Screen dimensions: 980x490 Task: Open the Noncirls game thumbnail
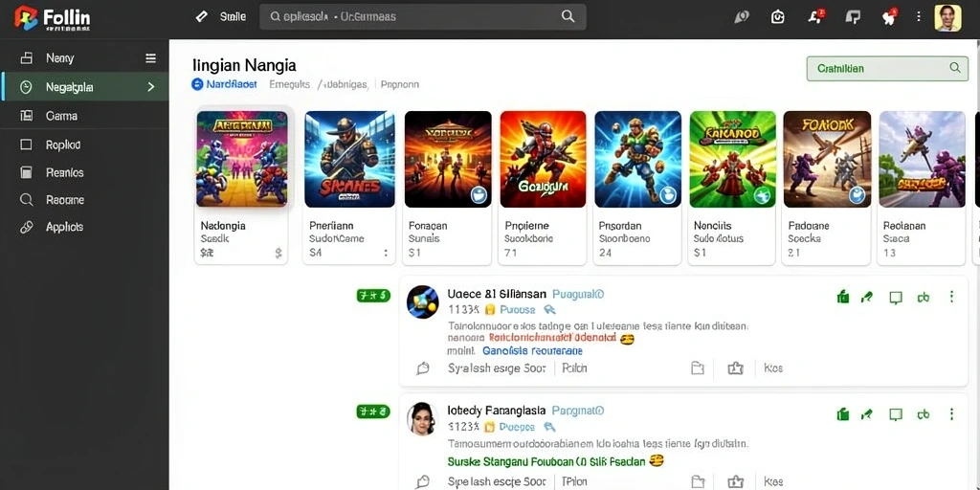coord(733,159)
